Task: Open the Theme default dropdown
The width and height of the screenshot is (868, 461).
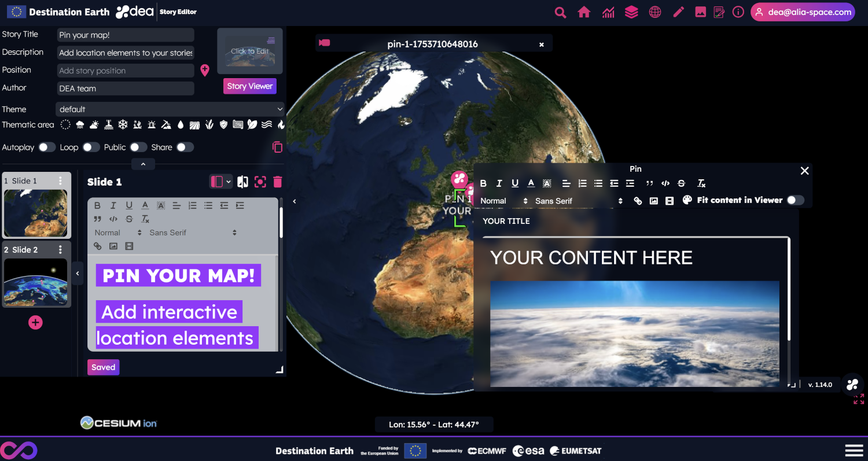Action: (170, 109)
